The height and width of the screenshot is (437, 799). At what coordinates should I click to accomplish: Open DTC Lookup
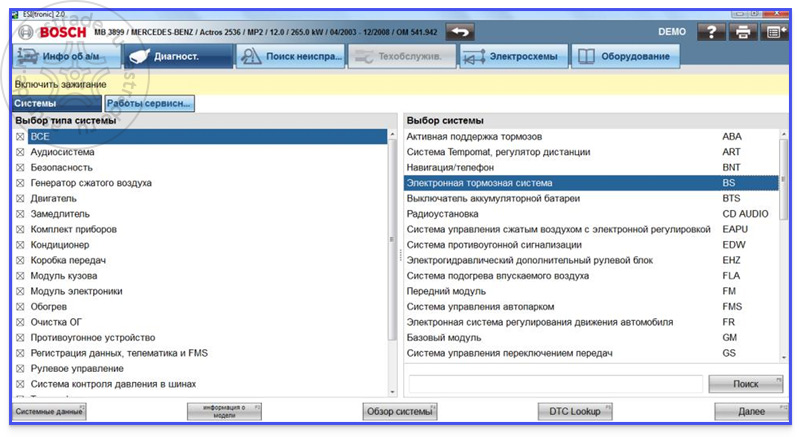pyautogui.click(x=575, y=411)
